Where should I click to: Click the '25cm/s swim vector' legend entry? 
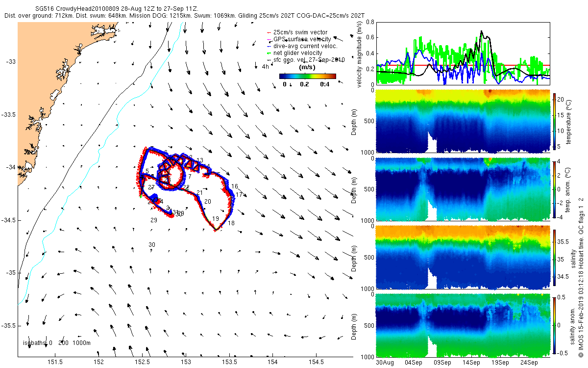[300, 32]
